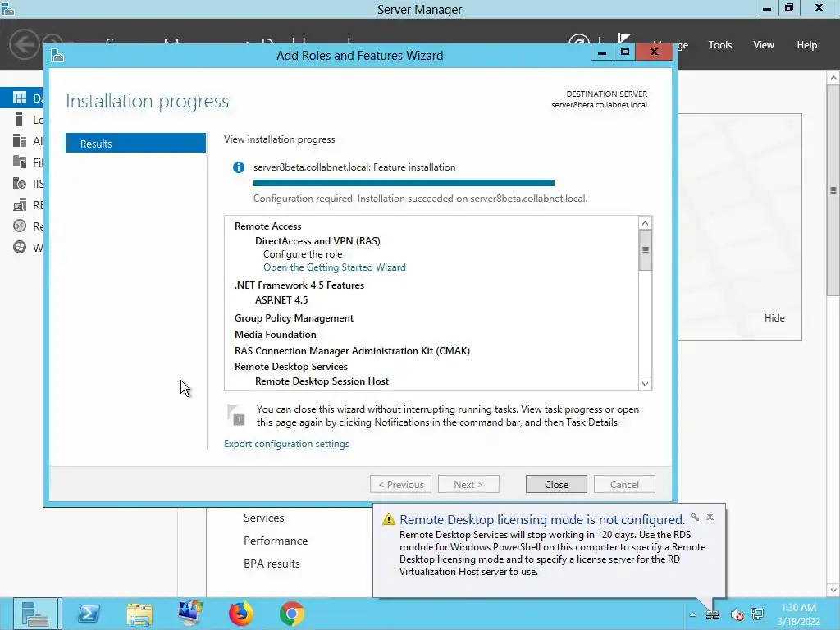Open Notifications flag in Server Manager header
The height and width of the screenshot is (630, 840).
[623, 38]
